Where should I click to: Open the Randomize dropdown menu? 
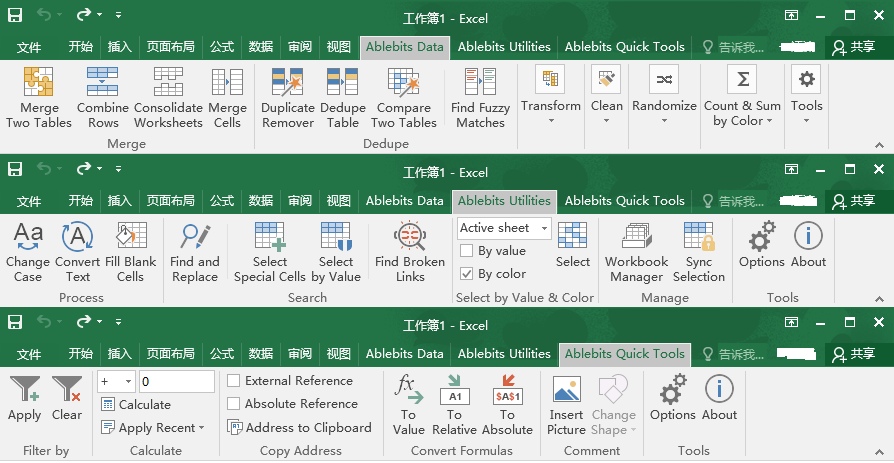(664, 121)
